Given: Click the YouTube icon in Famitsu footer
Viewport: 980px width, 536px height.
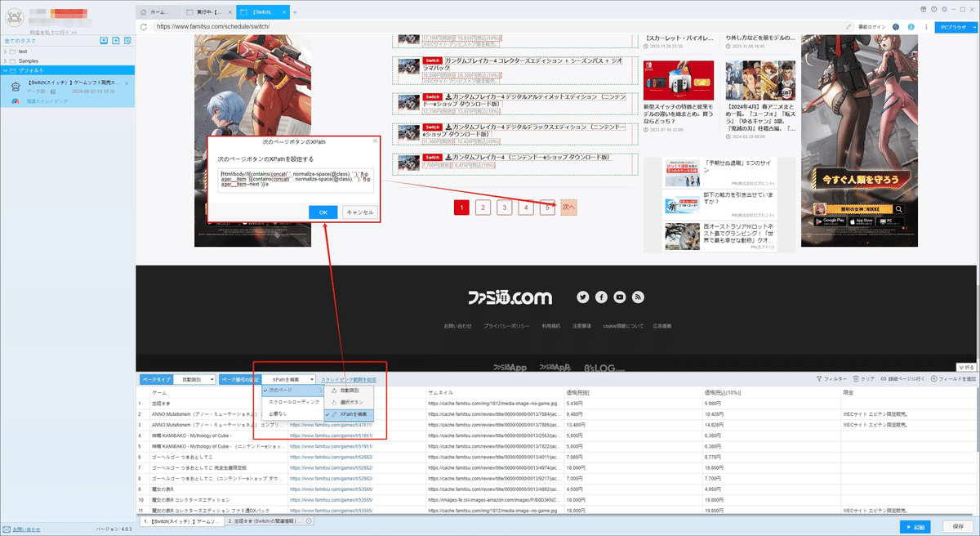Looking at the screenshot, I should click(x=621, y=297).
